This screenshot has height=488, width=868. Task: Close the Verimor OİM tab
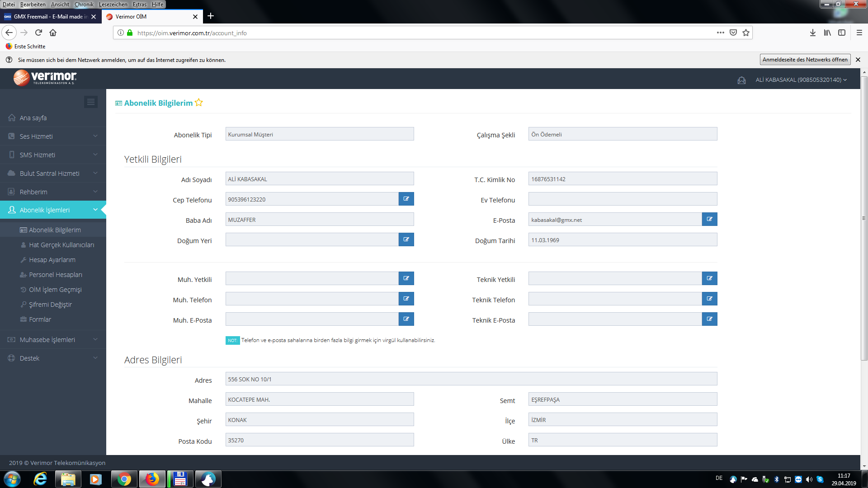click(x=195, y=16)
